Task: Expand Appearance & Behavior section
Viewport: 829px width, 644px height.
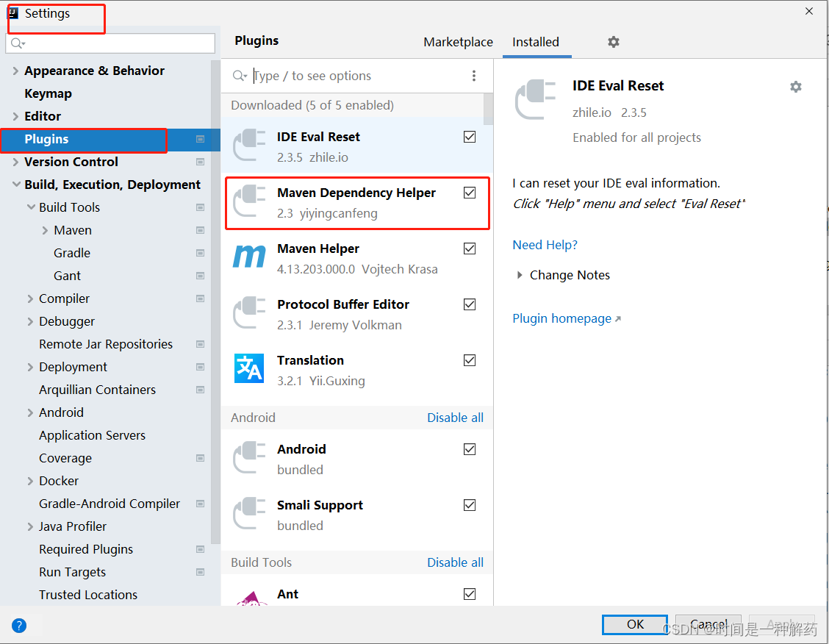Action: [x=15, y=71]
